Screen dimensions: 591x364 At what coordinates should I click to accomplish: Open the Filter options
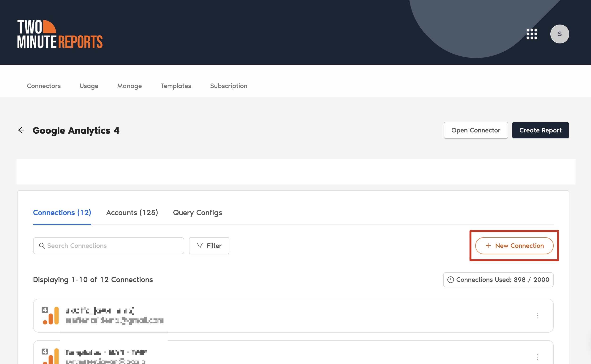209,245
